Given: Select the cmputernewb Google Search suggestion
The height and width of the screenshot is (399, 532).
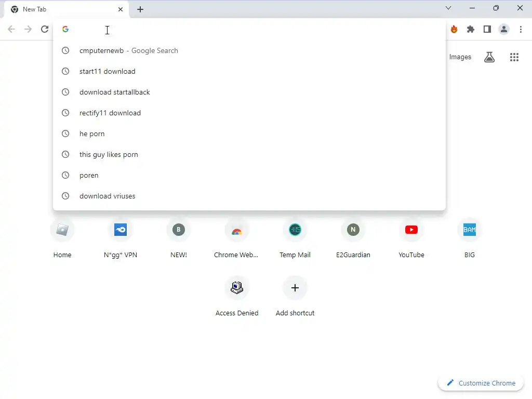Looking at the screenshot, I should [249, 50].
